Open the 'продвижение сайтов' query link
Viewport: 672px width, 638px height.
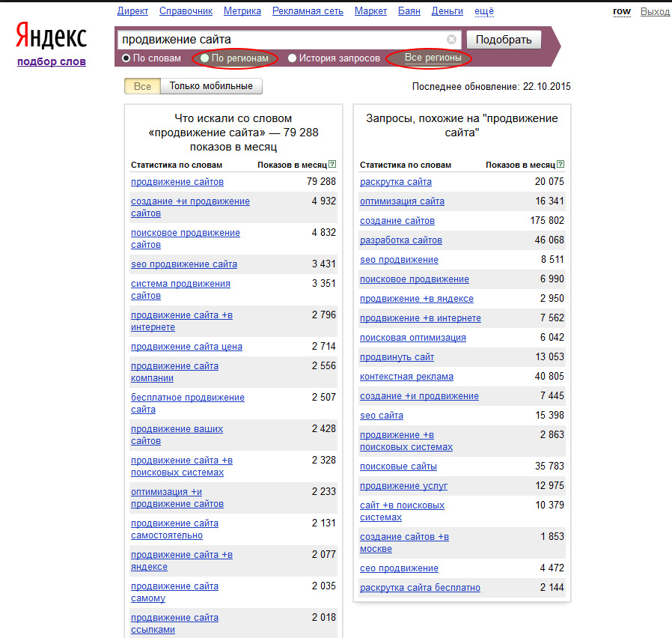(177, 182)
